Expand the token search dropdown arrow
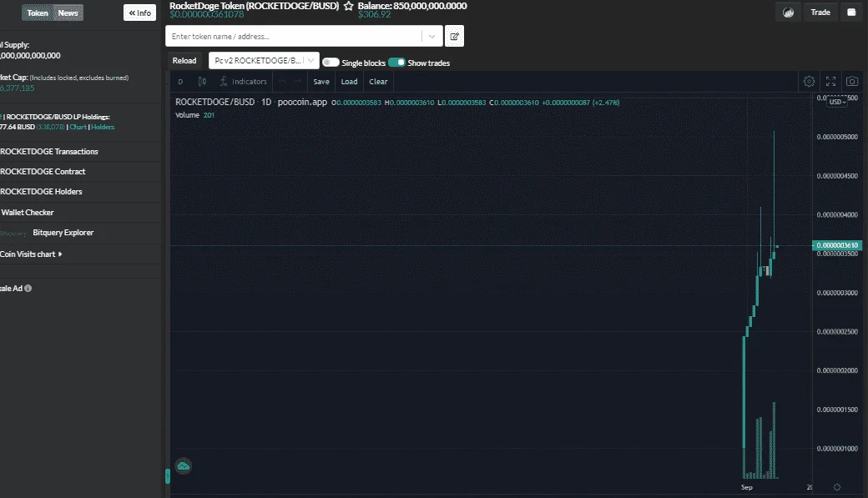This screenshot has height=498, width=868. pos(431,37)
